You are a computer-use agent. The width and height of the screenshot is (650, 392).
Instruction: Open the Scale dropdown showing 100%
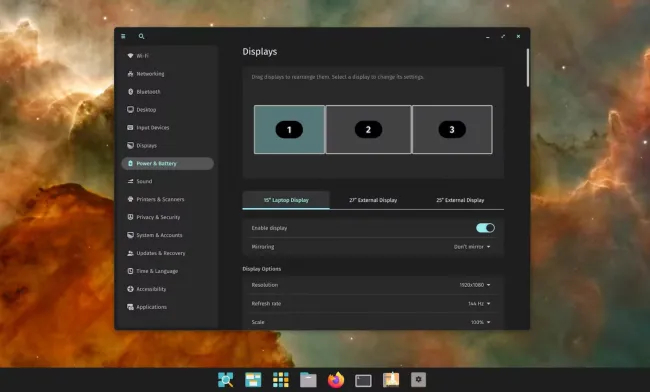pos(480,322)
